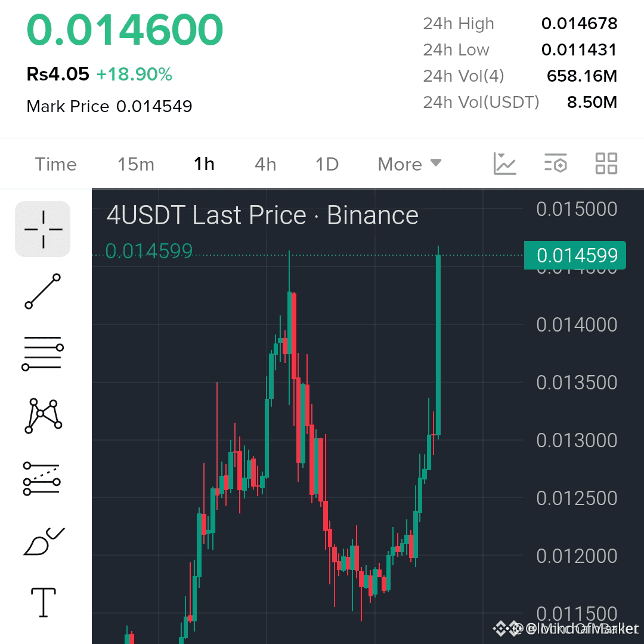
Task: Click the 24h Low value 0.011431
Action: coord(579,49)
